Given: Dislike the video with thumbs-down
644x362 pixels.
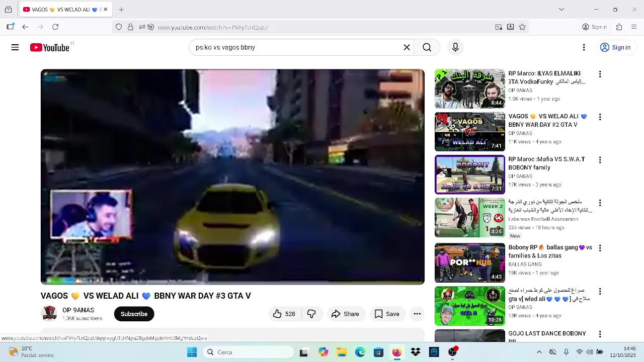Looking at the screenshot, I should tap(311, 314).
